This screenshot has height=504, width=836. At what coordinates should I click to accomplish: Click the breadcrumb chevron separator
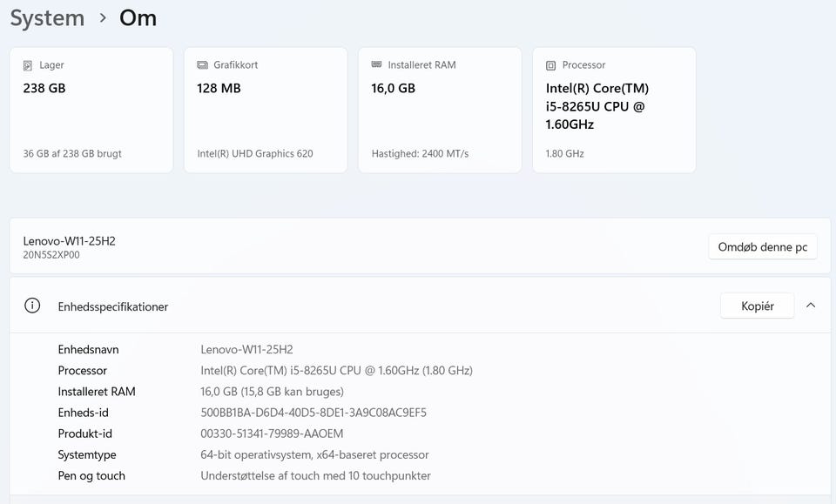pos(103,18)
